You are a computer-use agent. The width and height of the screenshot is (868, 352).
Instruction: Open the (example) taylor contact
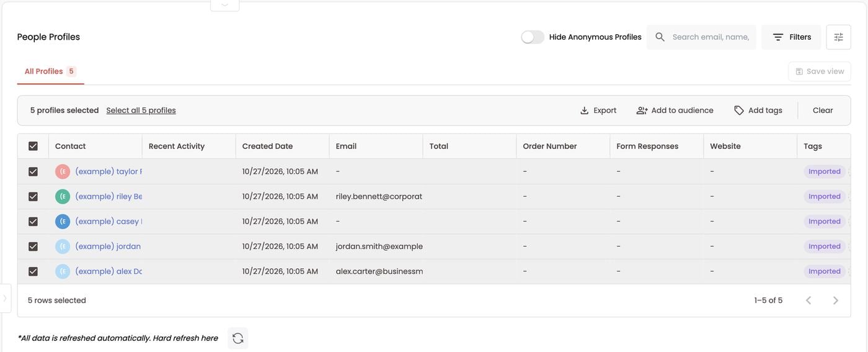(108, 171)
